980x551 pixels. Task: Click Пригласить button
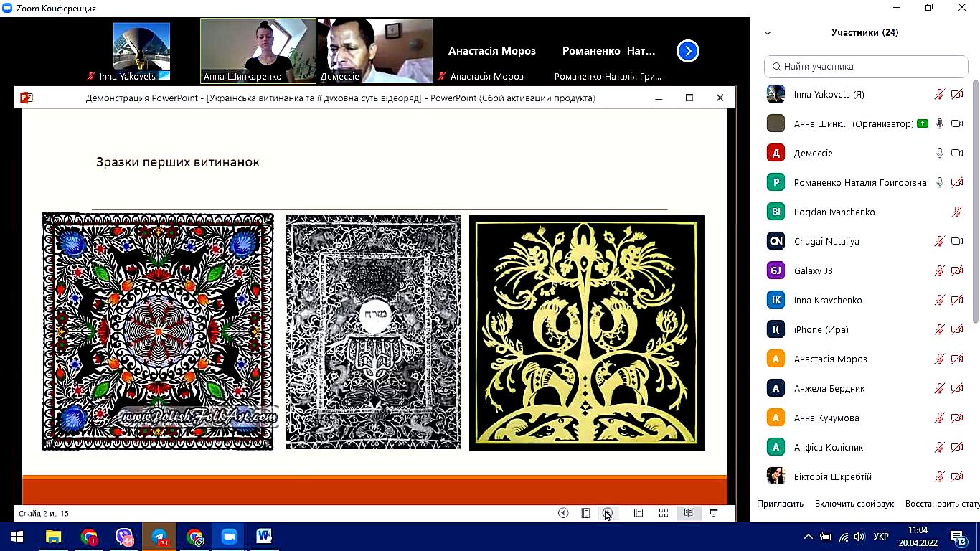[780, 504]
